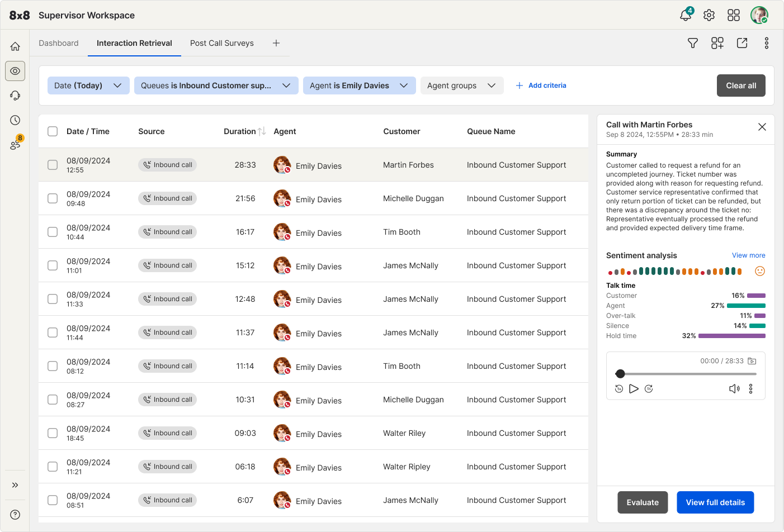This screenshot has height=532, width=784.
Task: Open the Agent groups dropdown
Action: [x=461, y=85]
